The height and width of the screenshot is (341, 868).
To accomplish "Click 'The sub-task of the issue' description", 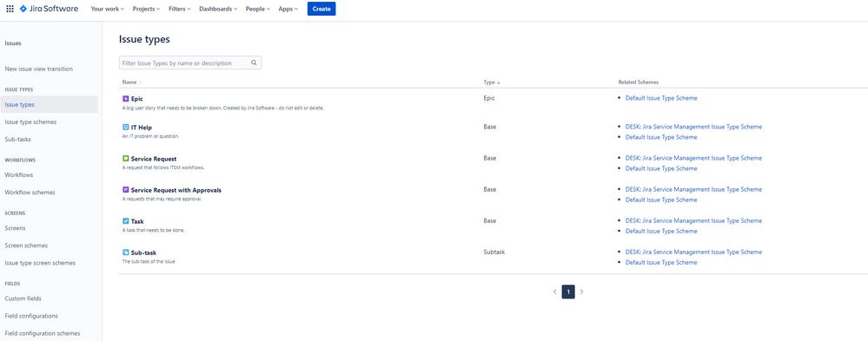I will tap(149, 261).
